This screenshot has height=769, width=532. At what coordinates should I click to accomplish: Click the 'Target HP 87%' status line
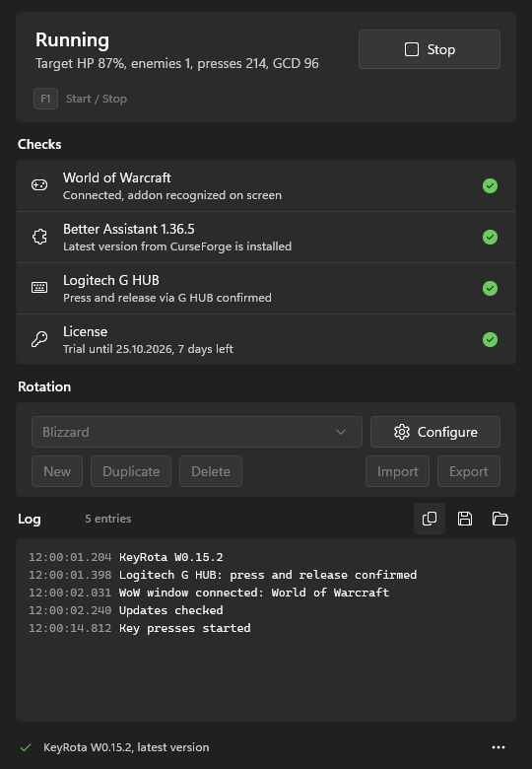pos(177,63)
